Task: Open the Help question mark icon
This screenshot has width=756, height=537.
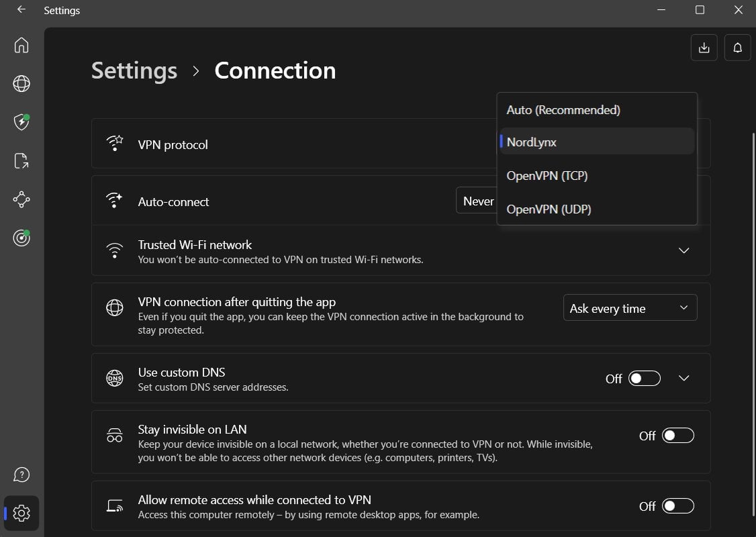Action: click(21, 475)
